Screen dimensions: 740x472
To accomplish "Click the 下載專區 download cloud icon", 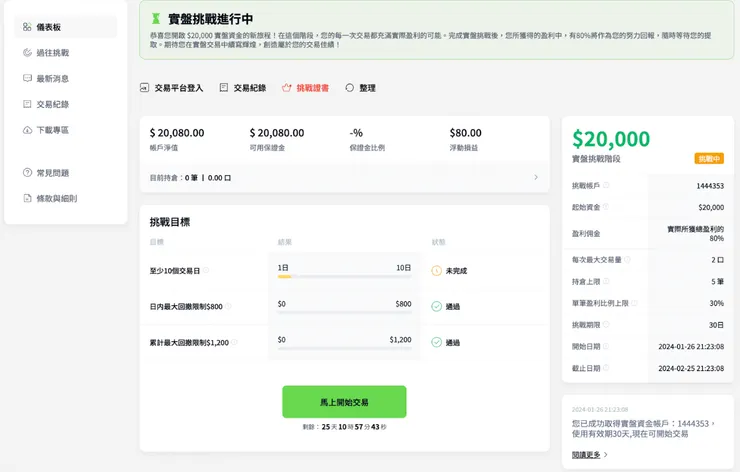I will coord(27,130).
